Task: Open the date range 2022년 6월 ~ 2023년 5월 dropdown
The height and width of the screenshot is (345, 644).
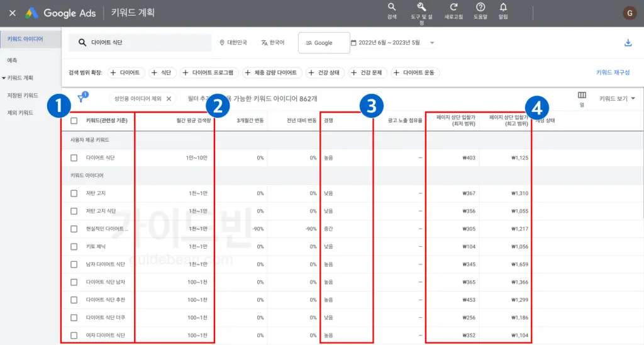Action: tap(392, 43)
